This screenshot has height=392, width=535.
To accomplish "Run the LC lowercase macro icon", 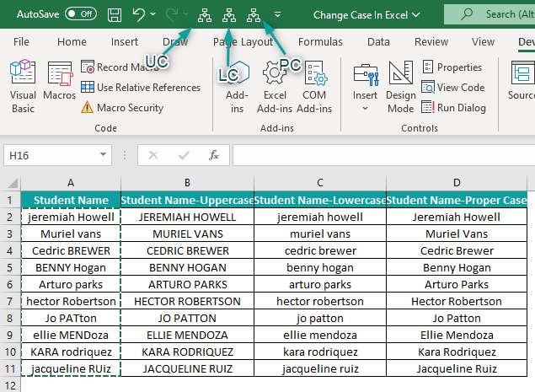I will tap(229, 15).
